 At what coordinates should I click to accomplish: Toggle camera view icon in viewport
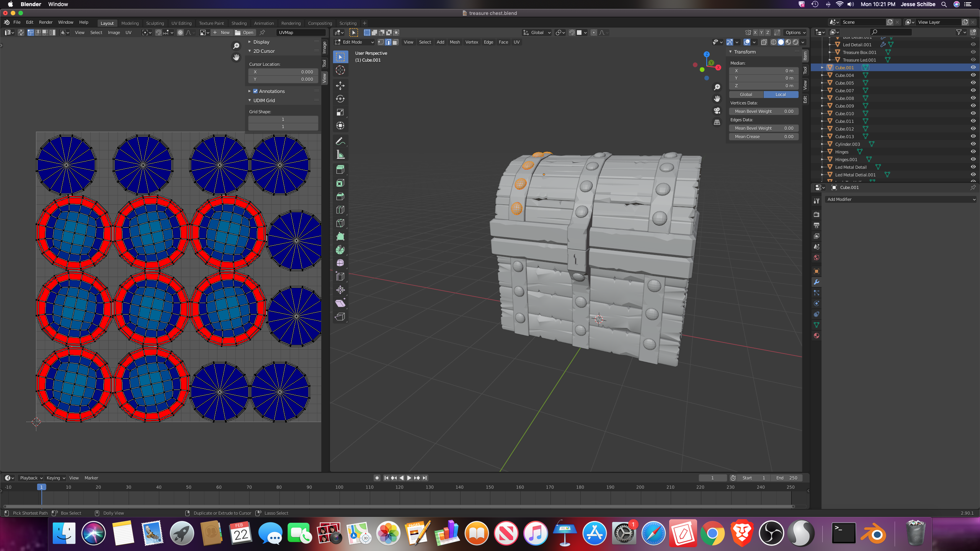(717, 111)
